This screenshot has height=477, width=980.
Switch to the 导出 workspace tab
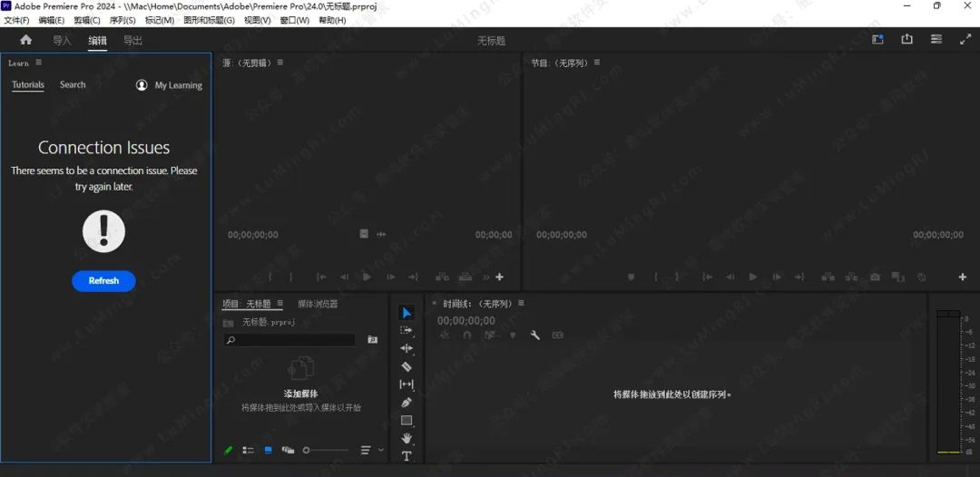coord(132,41)
